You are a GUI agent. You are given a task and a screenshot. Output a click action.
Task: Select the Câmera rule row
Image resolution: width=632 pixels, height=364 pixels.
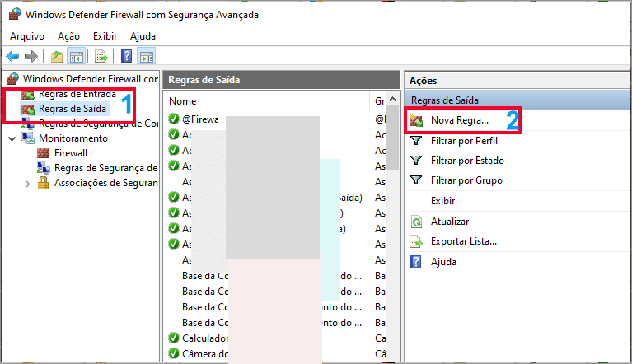pyautogui.click(x=205, y=354)
